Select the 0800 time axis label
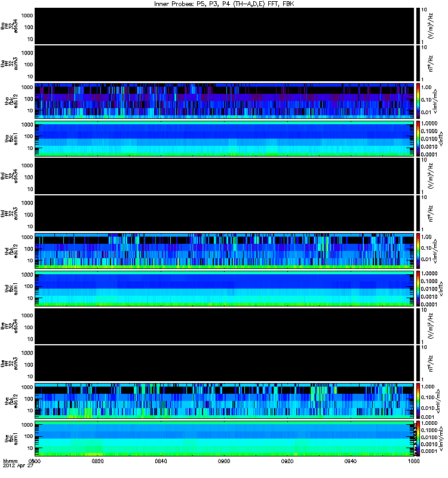 pyautogui.click(x=35, y=461)
